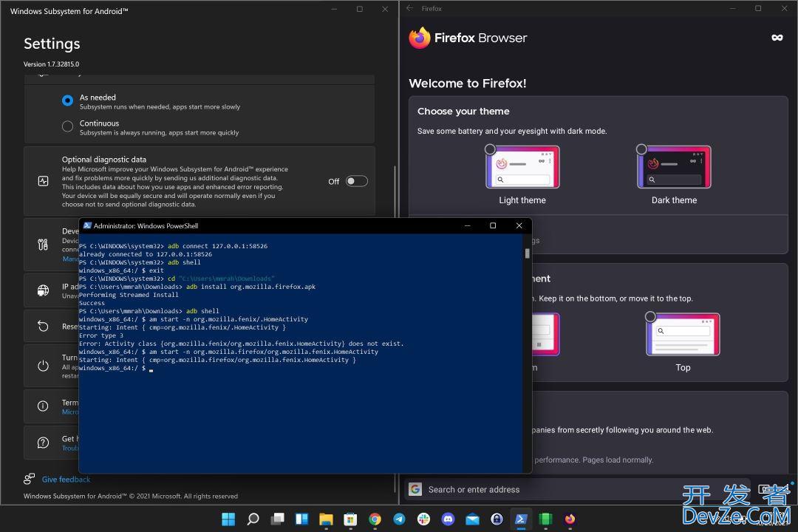
Task: Open Slack from taskbar
Action: tap(423, 519)
